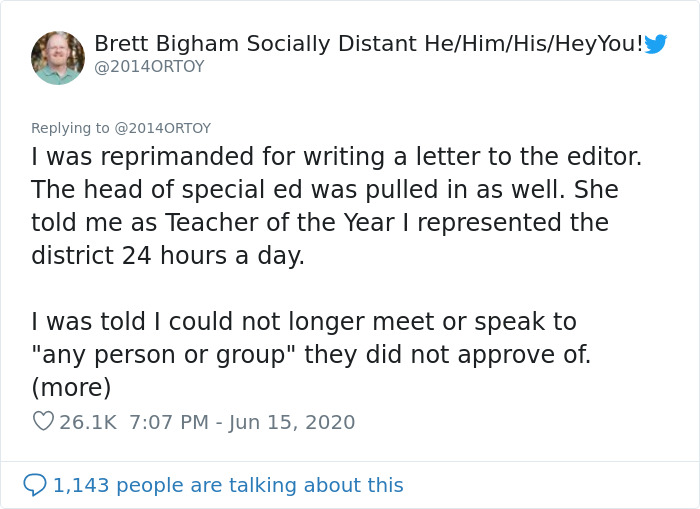Click the gray 'Replying to' label
Image resolution: width=700 pixels, height=509 pixels.
point(70,128)
